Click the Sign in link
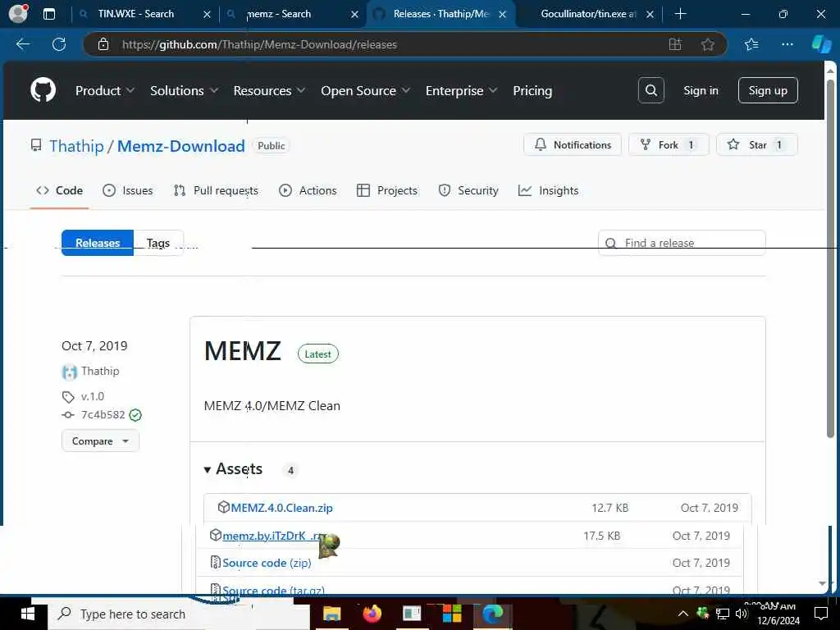Screen dimensions: 840x630 point(701,90)
